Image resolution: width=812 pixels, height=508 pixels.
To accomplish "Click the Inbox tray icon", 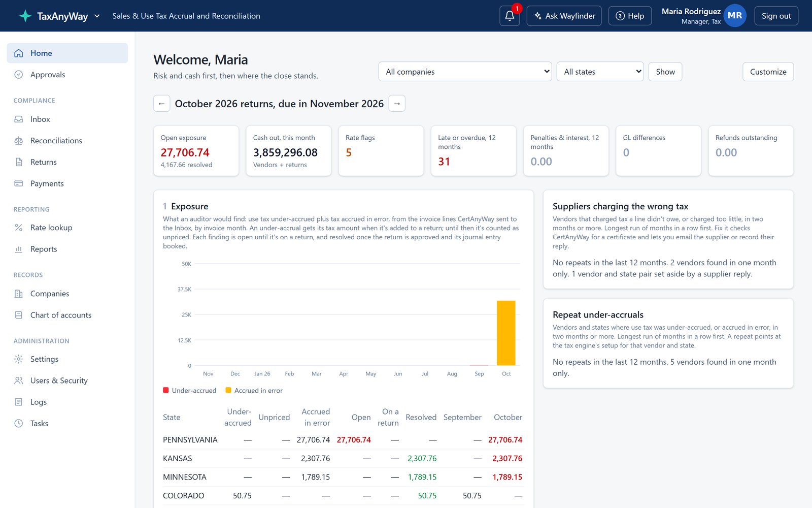I will (x=19, y=119).
